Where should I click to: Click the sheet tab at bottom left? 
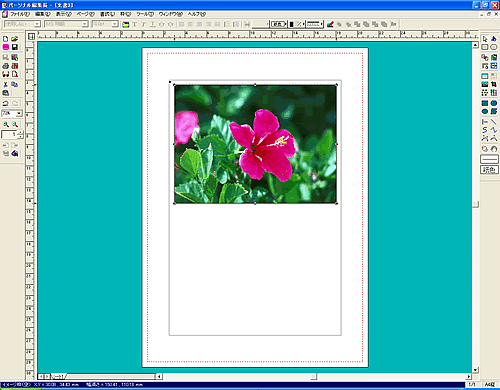[x=59, y=377]
